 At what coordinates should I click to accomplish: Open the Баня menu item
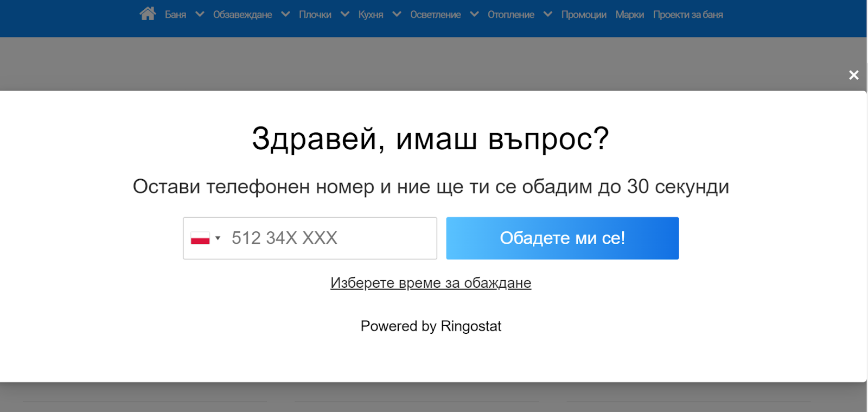175,15
